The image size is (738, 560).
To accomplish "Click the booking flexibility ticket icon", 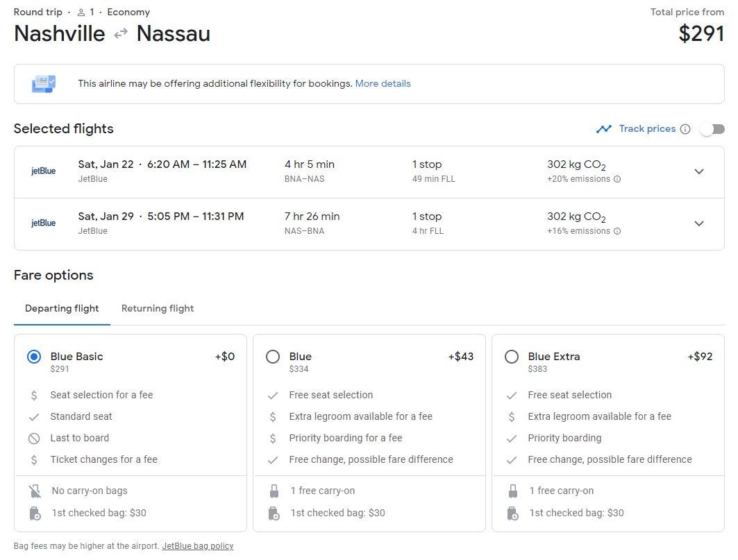I will [43, 84].
